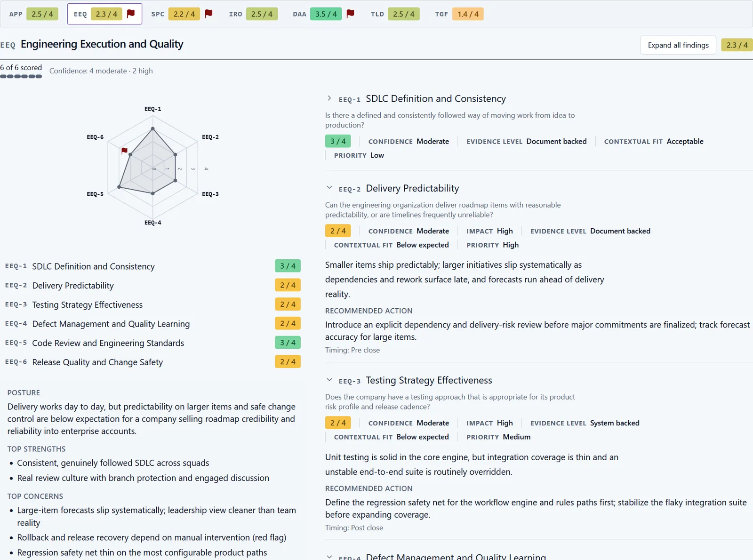Image resolution: width=753 pixels, height=560 pixels.
Task: Select the EEQ 2.3 / 4 tab
Action: (104, 14)
